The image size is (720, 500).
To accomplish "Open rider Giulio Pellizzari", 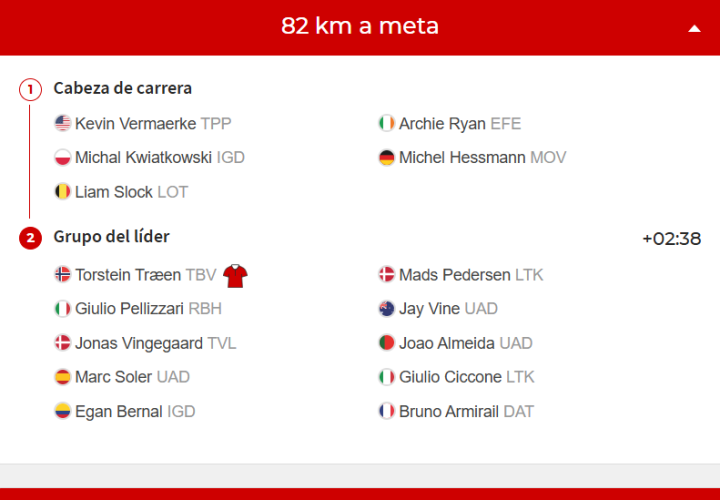I will pos(129,309).
